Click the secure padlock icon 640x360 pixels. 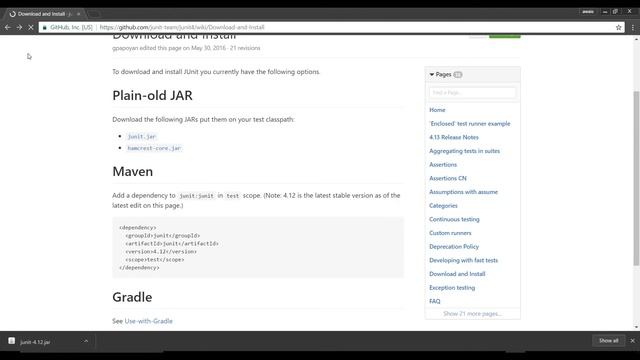pos(44,27)
